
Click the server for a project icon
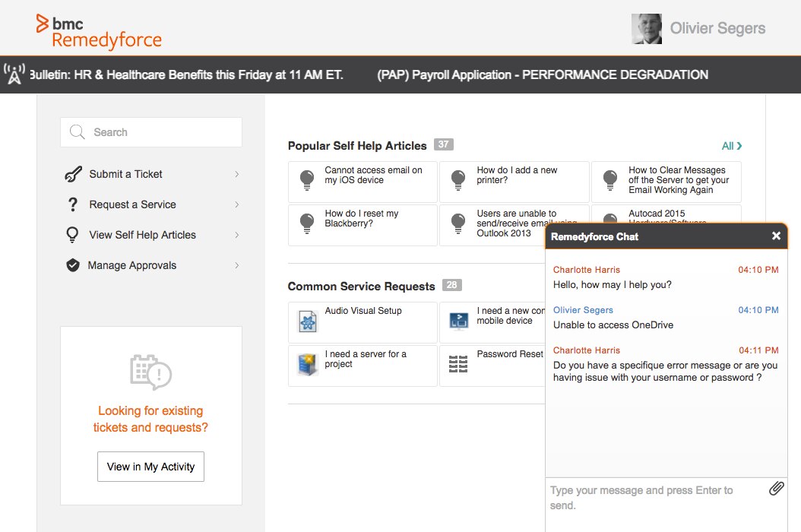(308, 365)
